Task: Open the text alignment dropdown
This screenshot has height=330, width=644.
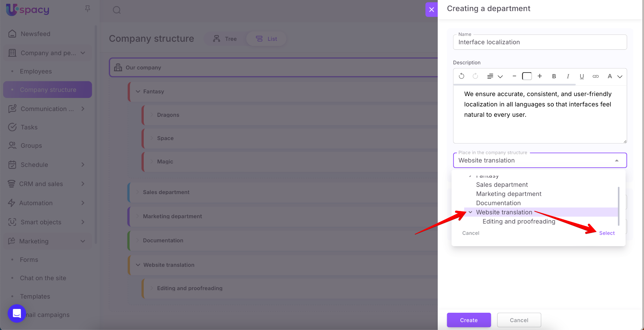Action: pyautogui.click(x=495, y=76)
